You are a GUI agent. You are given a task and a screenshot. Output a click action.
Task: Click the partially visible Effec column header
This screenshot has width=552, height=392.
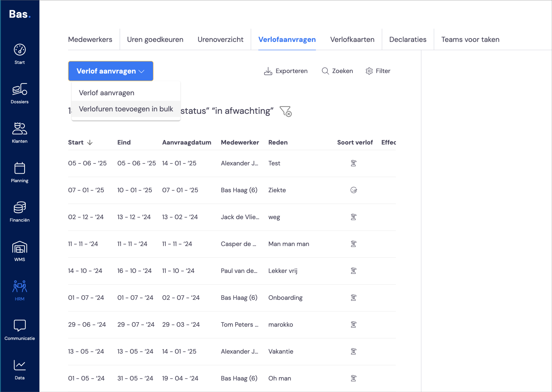(388, 142)
